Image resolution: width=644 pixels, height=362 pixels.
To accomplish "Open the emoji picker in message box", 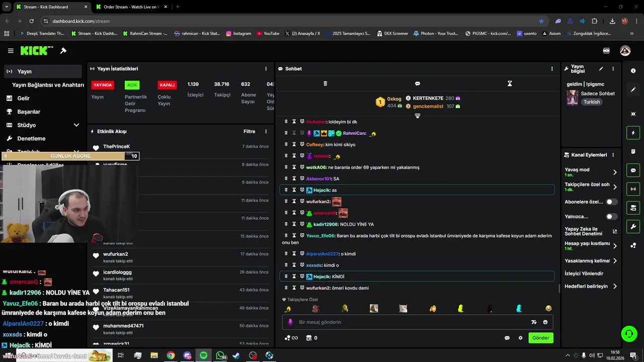I will [545, 322].
